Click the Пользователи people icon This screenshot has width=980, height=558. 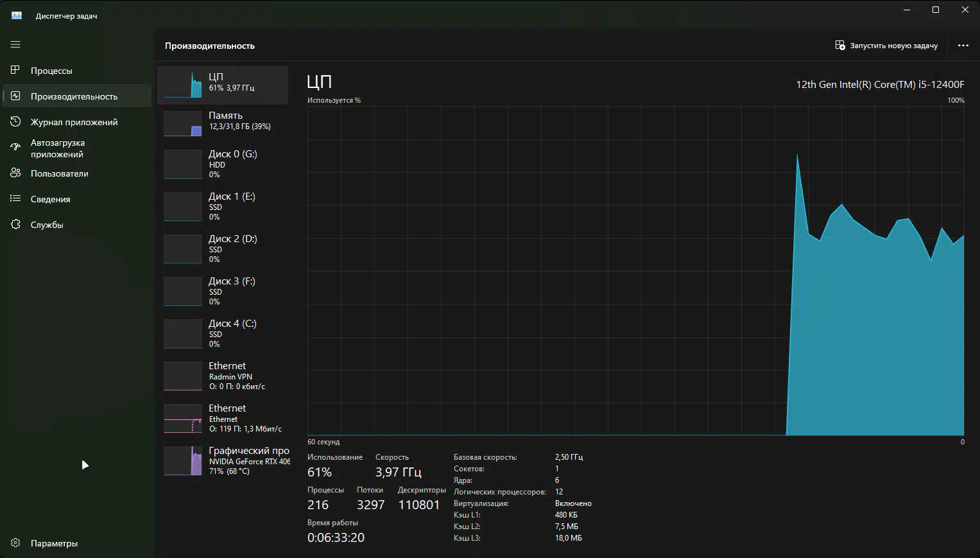[15, 173]
